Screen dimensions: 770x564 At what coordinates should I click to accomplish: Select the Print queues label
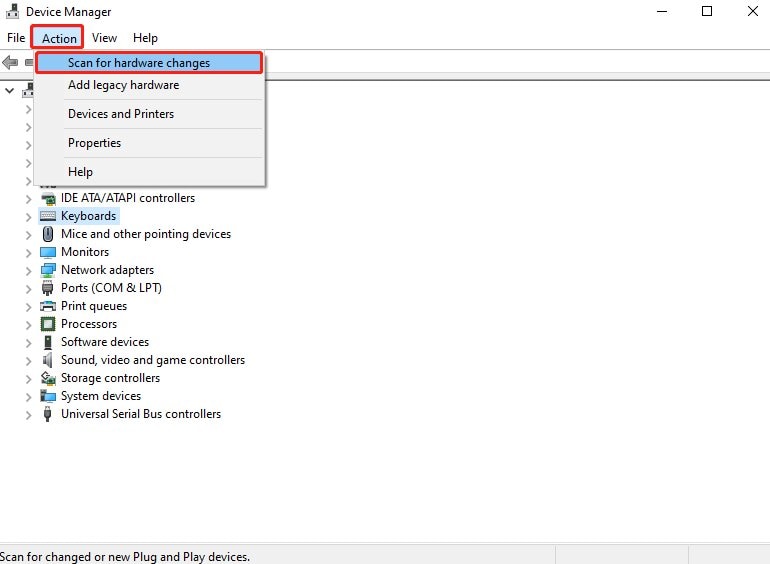[x=94, y=306]
